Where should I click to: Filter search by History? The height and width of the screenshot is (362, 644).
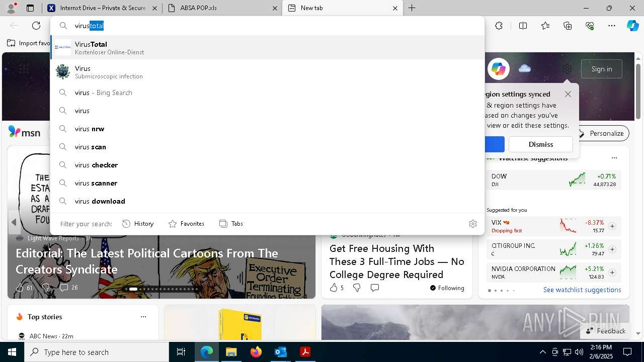pyautogui.click(x=138, y=224)
